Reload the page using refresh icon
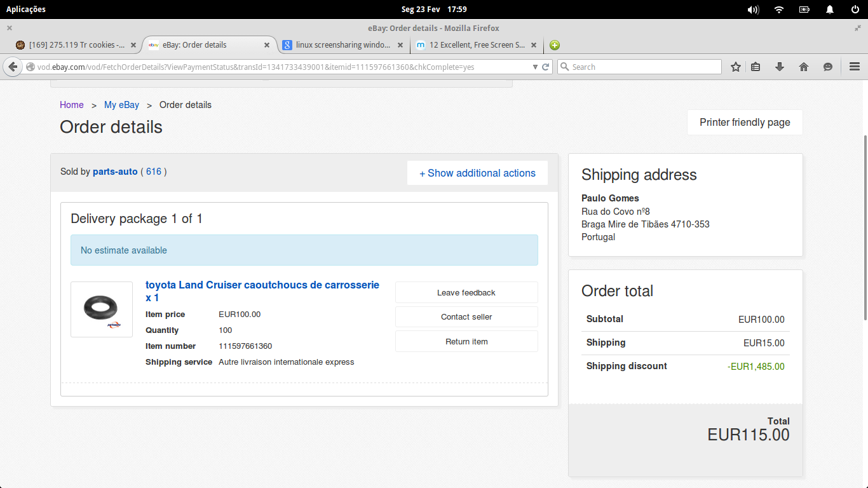868x488 pixels. click(x=545, y=67)
